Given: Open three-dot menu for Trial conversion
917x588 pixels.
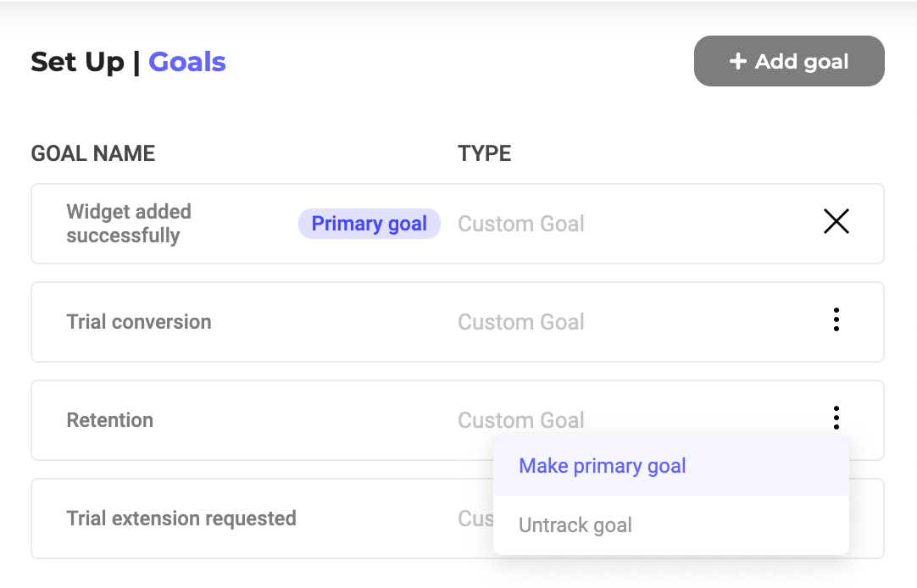Looking at the screenshot, I should (x=836, y=320).
